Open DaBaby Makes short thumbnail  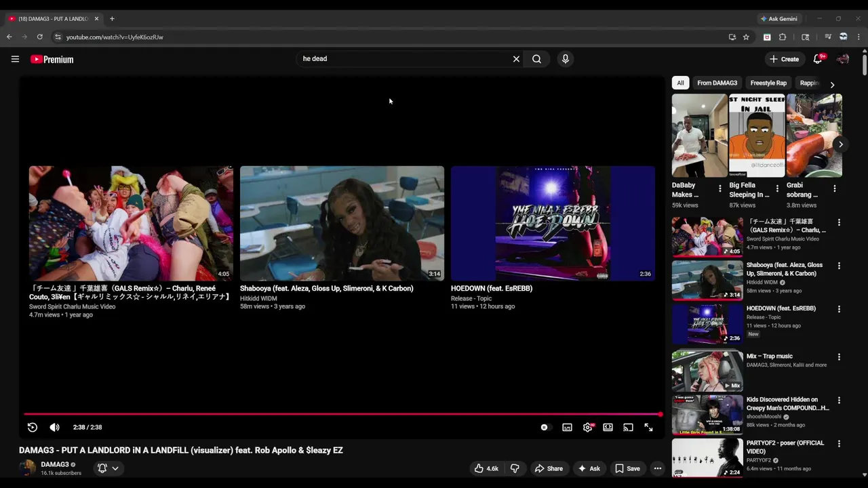tap(699, 136)
